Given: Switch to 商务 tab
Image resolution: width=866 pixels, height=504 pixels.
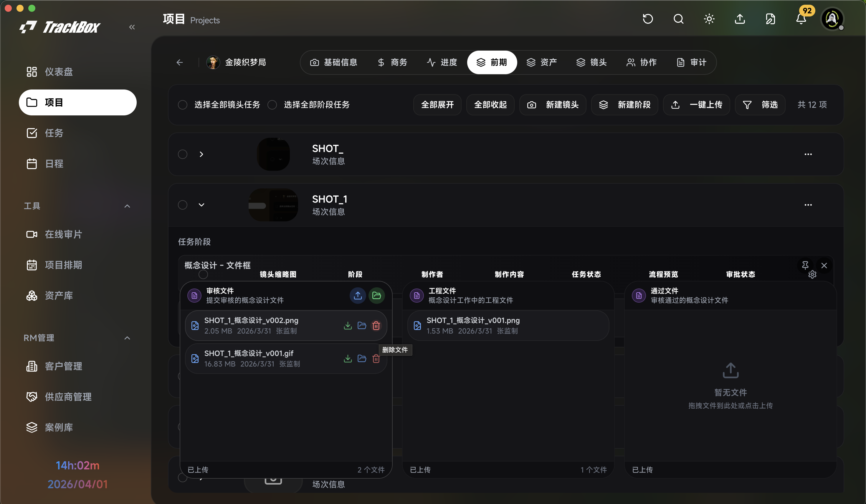Looking at the screenshot, I should point(392,62).
